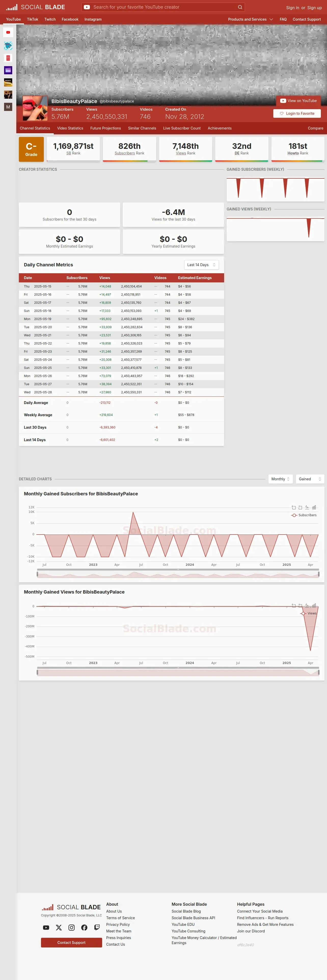The width and height of the screenshot is (327, 980).
Task: Open the Similar Channels tab
Action: tap(142, 128)
